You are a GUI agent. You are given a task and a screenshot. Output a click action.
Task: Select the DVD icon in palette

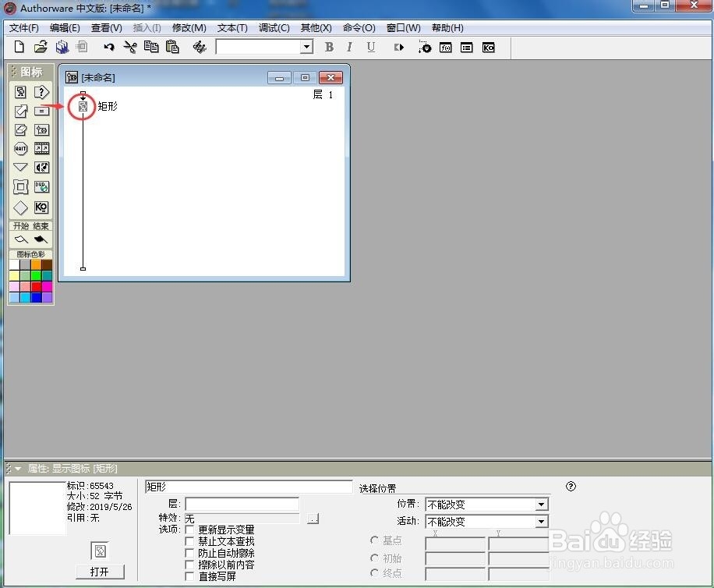(x=41, y=186)
